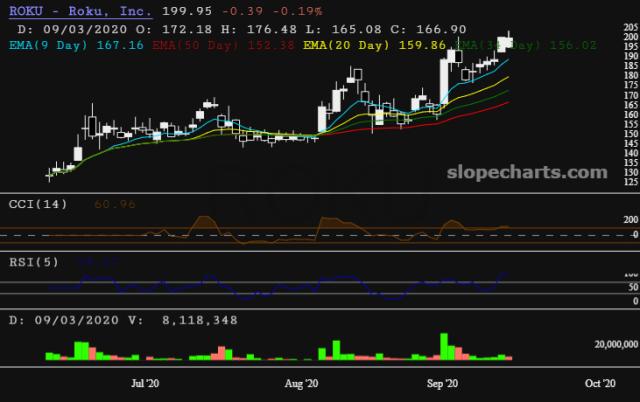Click the -0.19% price change value
The height and width of the screenshot is (402, 640).
click(x=299, y=10)
